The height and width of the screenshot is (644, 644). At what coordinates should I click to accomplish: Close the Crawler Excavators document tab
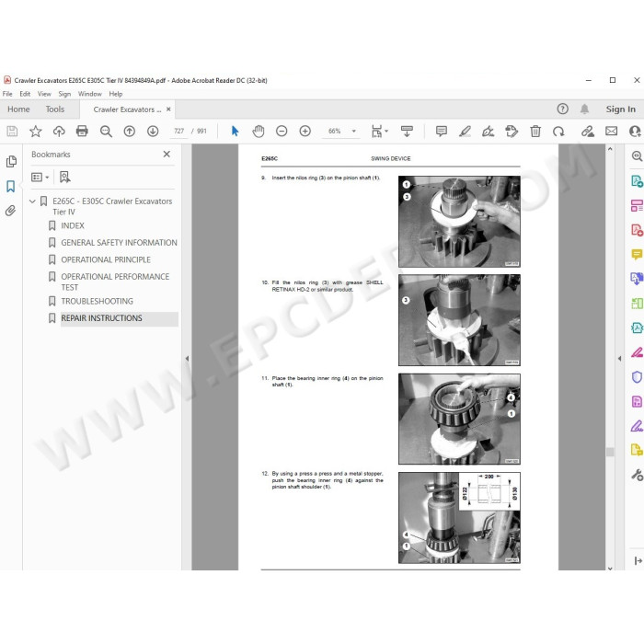click(x=168, y=109)
